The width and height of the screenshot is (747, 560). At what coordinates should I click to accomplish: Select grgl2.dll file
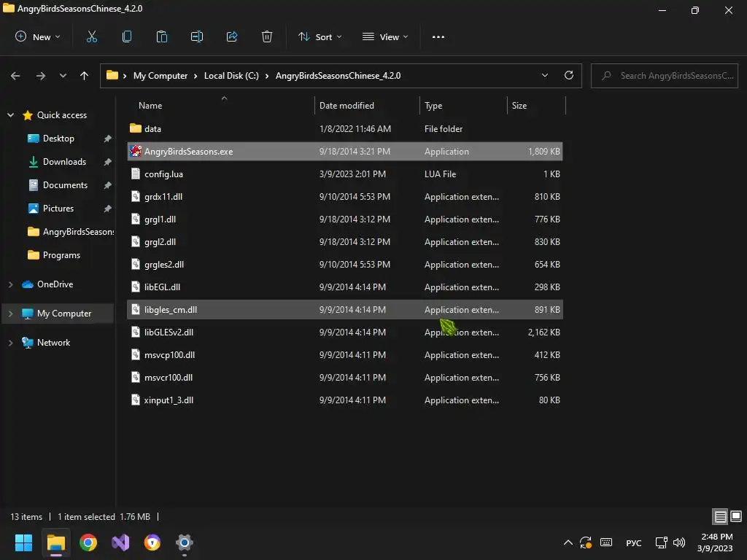click(x=345, y=242)
